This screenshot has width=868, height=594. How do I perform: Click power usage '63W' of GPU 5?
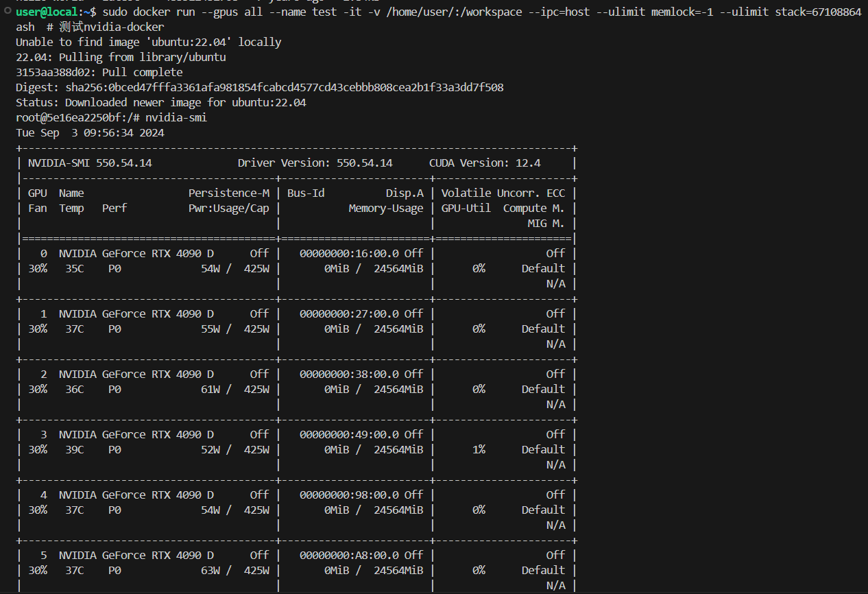click(x=210, y=571)
